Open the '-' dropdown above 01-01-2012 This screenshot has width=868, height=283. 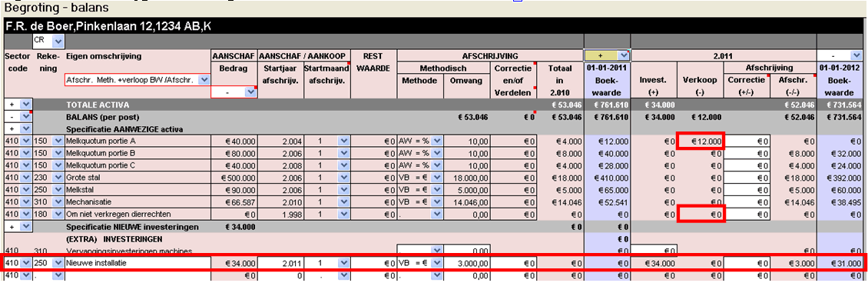pyautogui.click(x=857, y=55)
